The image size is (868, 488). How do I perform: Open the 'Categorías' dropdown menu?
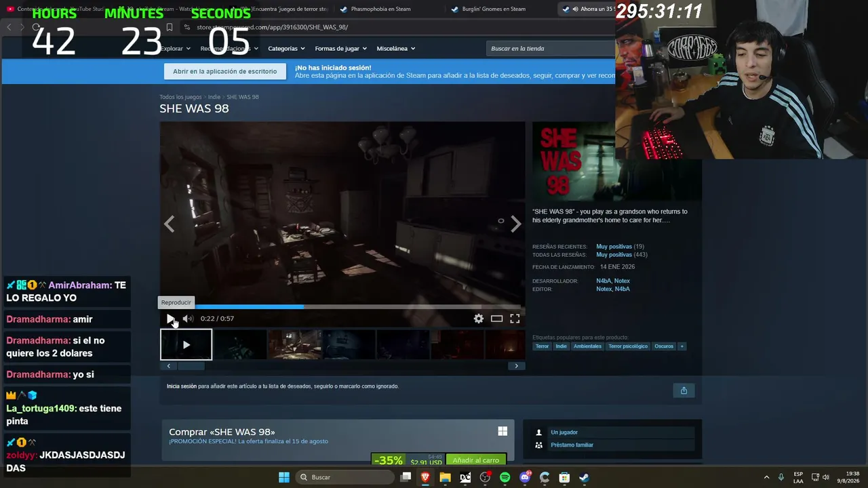pos(286,49)
